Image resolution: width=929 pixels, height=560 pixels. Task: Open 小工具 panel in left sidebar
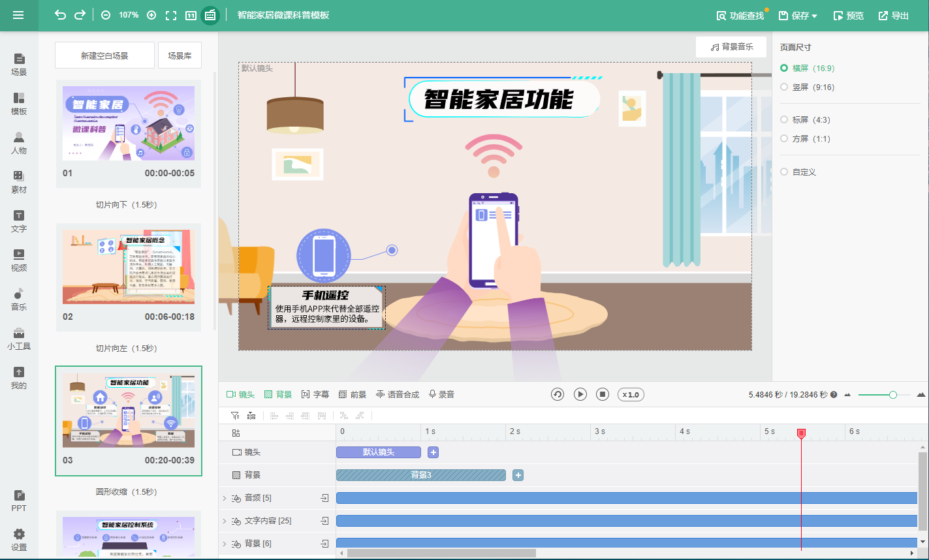[x=19, y=339]
